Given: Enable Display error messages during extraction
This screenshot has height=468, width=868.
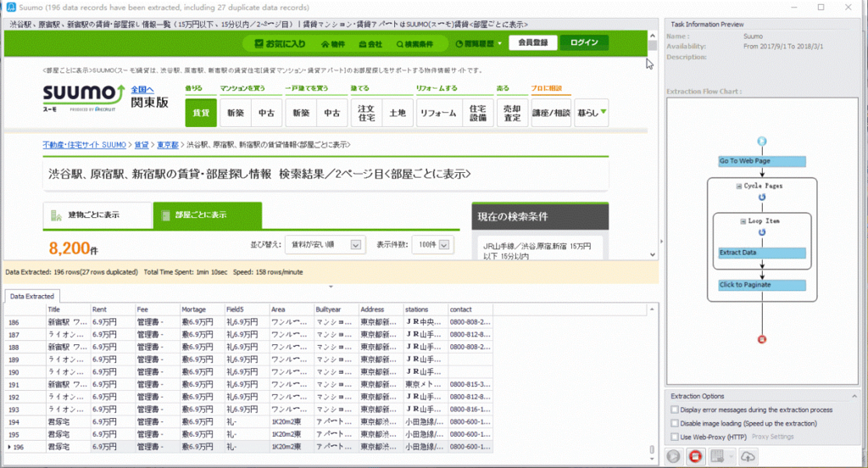Looking at the screenshot, I should coord(674,409).
